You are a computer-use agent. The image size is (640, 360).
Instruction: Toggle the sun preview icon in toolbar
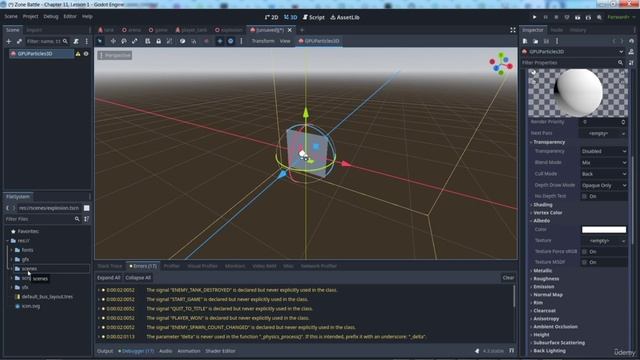[x=220, y=41]
